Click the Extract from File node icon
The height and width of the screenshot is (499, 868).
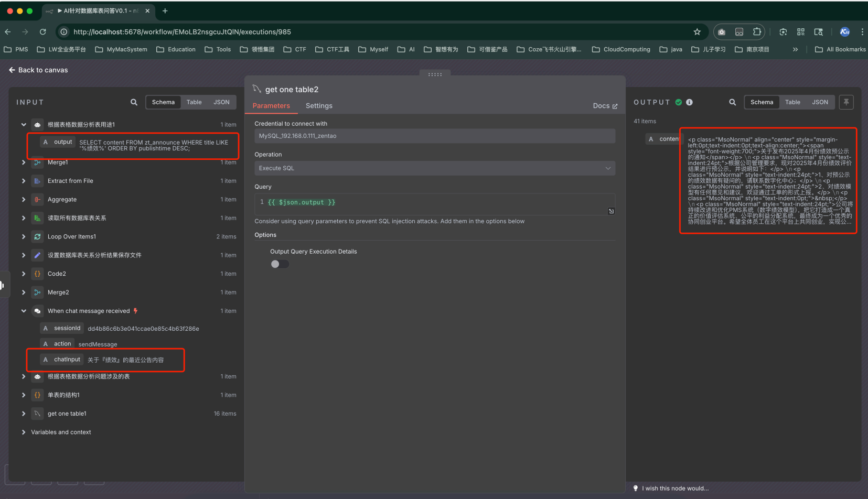(37, 181)
